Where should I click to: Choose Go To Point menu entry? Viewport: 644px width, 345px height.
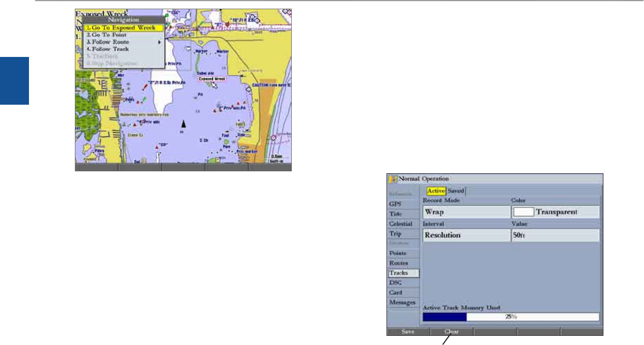(x=125, y=35)
